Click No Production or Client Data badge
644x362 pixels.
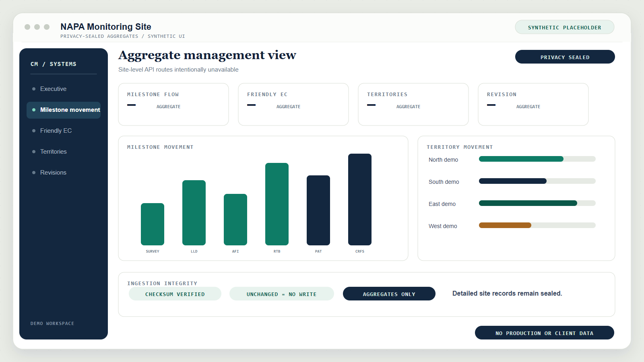[x=544, y=333]
